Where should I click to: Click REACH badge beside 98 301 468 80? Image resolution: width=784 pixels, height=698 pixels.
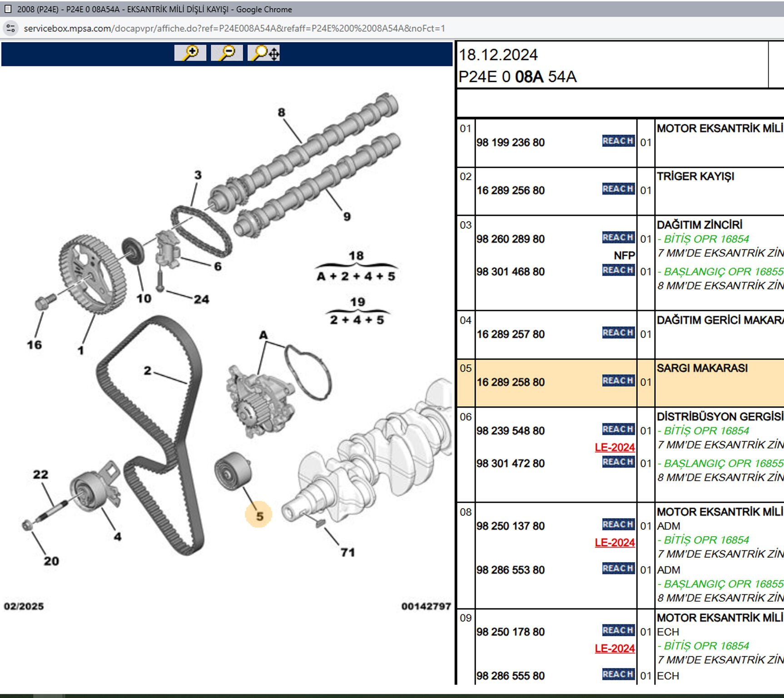tap(618, 270)
